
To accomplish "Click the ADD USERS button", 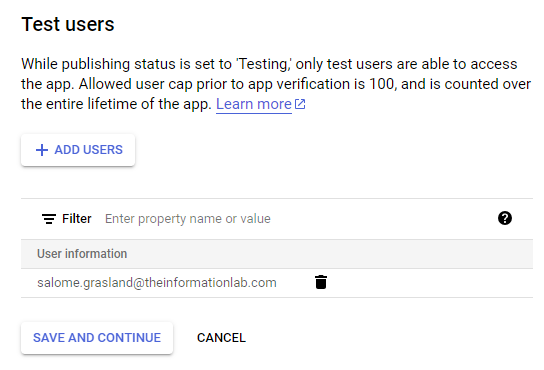I will click(78, 150).
